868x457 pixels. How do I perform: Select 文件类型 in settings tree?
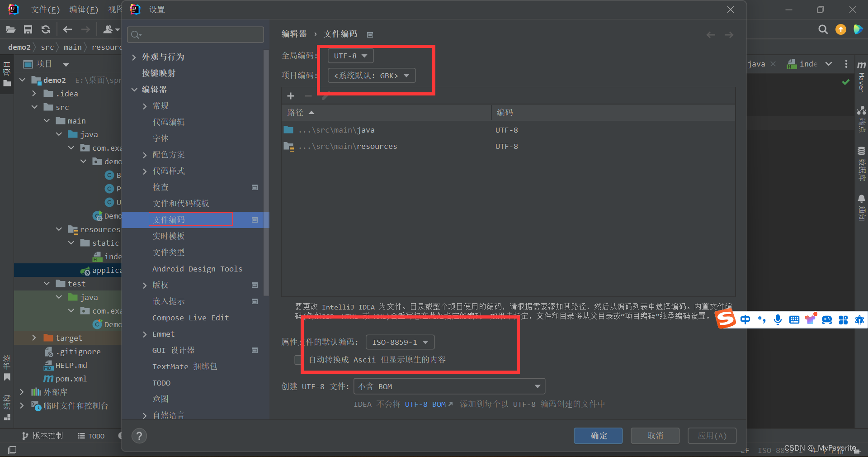tap(169, 252)
